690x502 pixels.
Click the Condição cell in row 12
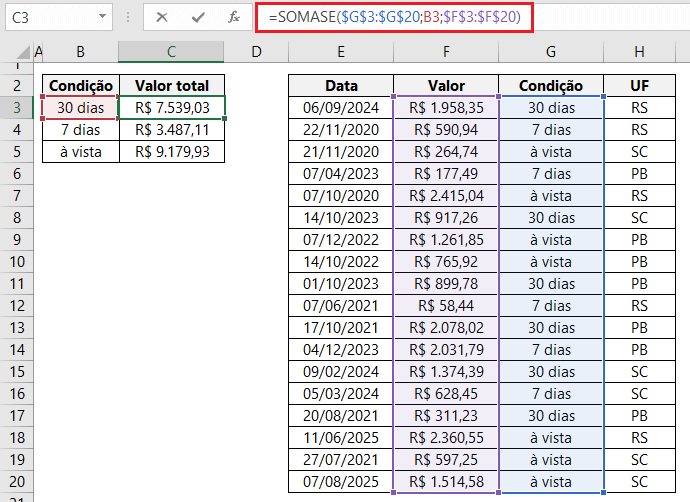point(551,305)
